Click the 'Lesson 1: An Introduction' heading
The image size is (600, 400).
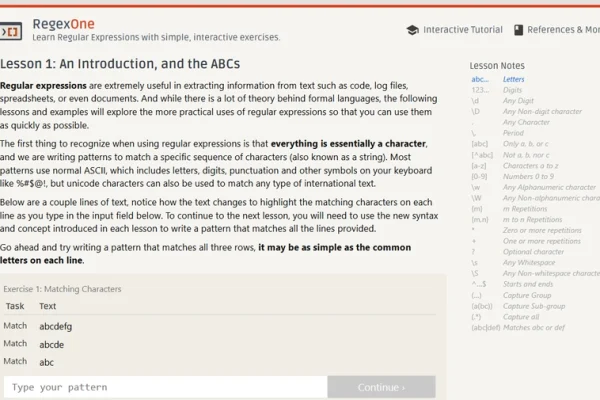coord(120,64)
